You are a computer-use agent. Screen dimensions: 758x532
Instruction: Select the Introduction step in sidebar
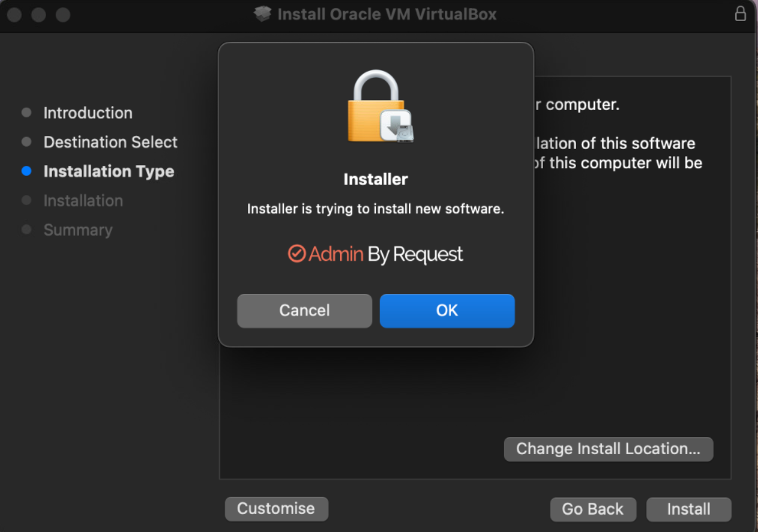[88, 113]
